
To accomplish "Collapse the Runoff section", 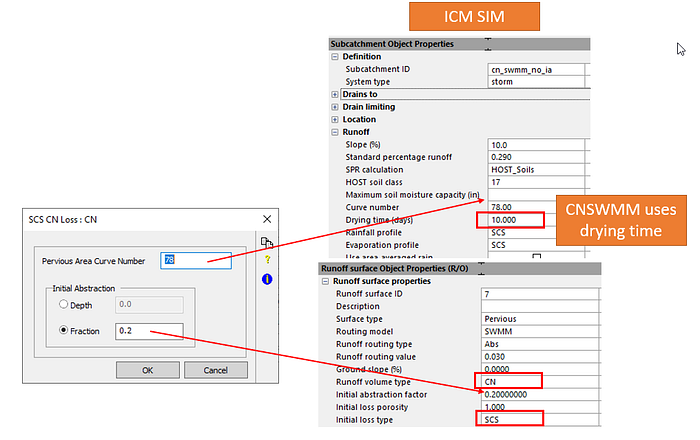I will tap(335, 132).
